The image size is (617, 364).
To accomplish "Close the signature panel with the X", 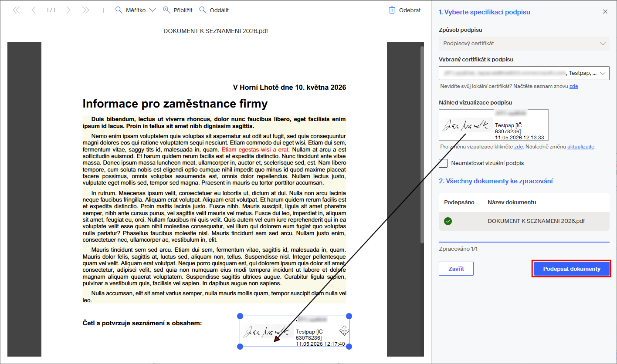I will (605, 12).
